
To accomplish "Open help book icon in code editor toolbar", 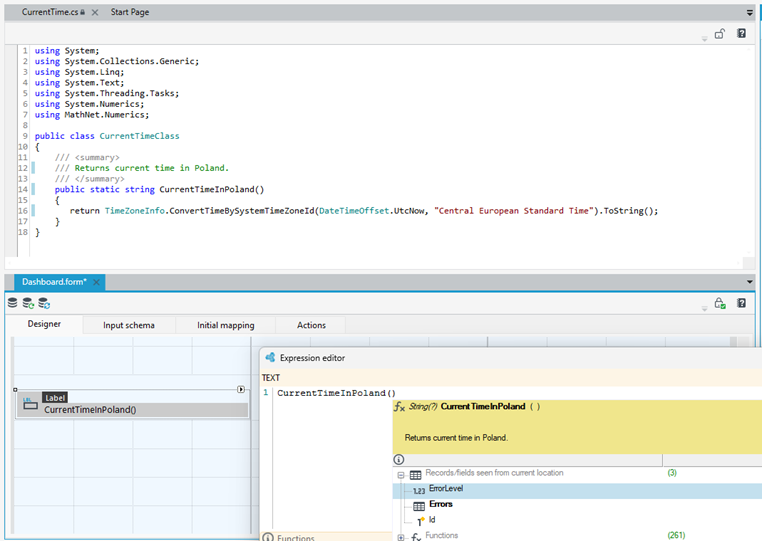I will coord(741,34).
